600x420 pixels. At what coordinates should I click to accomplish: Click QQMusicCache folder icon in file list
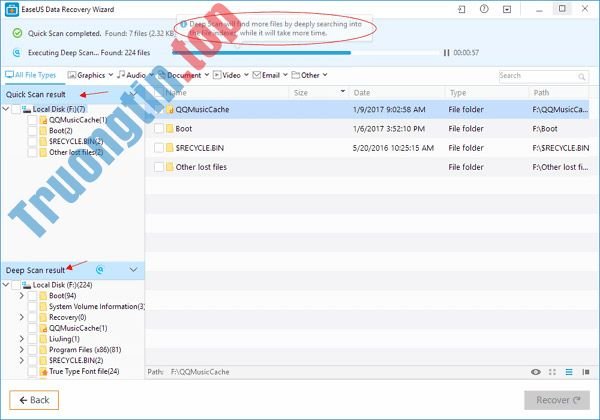click(x=170, y=109)
